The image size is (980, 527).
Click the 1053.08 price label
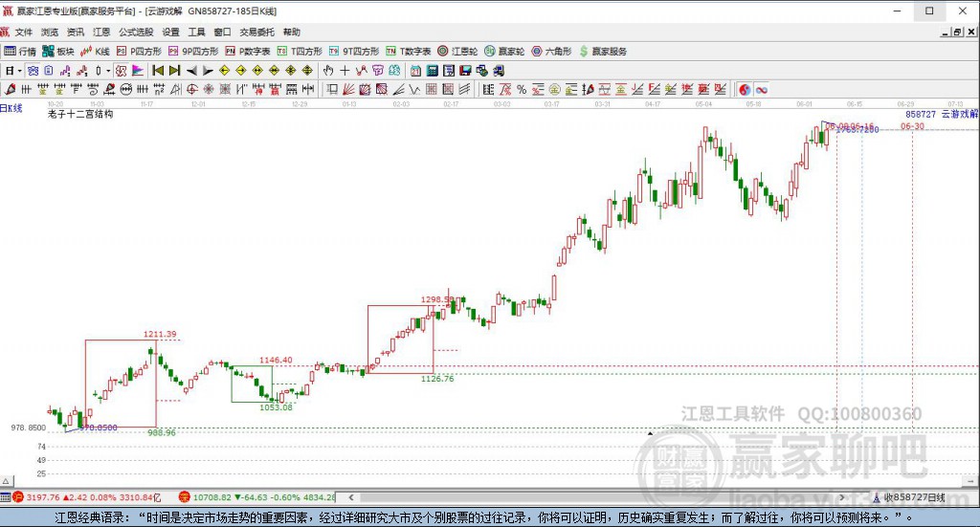[277, 407]
